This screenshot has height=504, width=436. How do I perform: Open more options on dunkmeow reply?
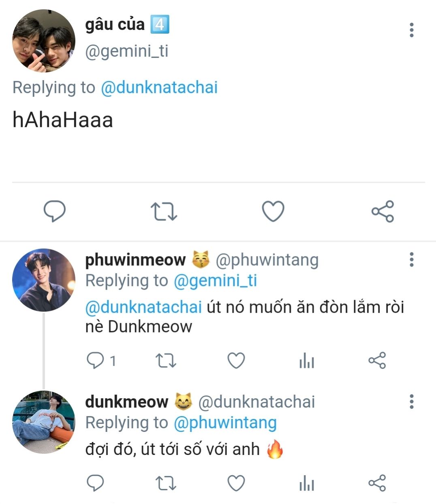coord(412,401)
